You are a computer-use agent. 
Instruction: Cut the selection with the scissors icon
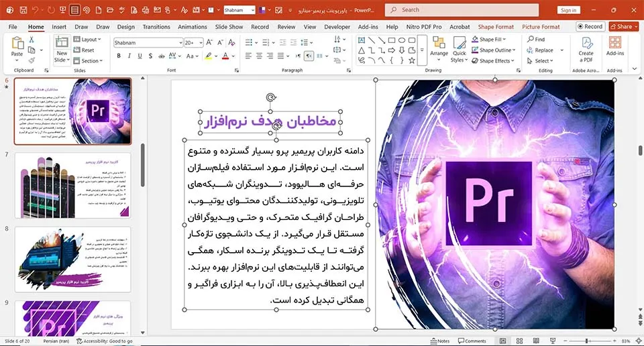coord(32,40)
